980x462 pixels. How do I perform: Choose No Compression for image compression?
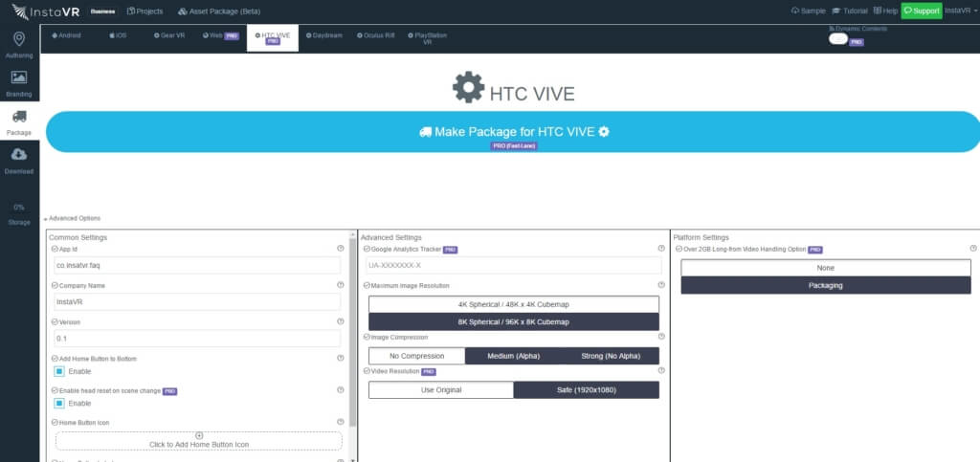(x=417, y=356)
